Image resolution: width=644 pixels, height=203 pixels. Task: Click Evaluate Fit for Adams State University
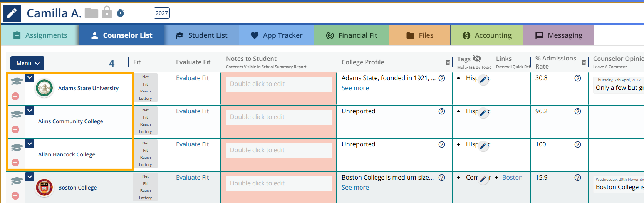tap(192, 78)
